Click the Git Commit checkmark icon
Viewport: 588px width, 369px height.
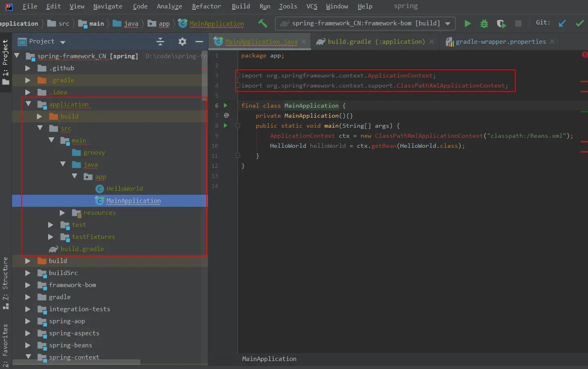coord(580,23)
